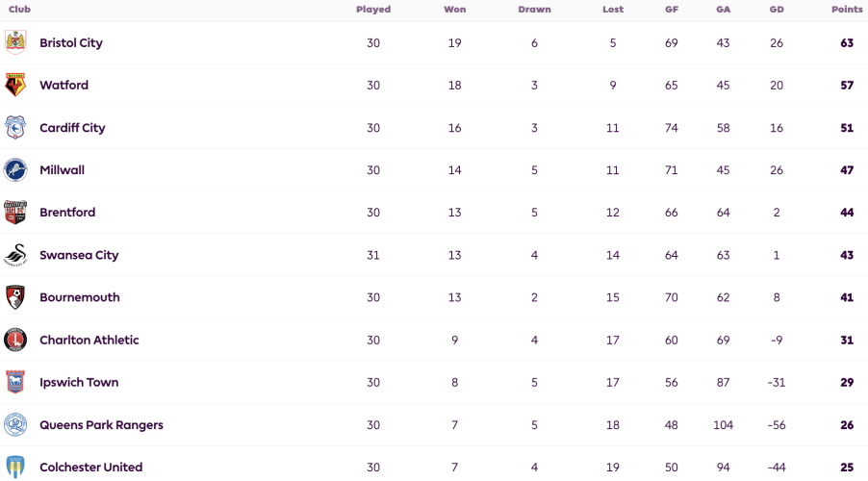868x481 pixels.
Task: Open the Brentford club crest
Action: coord(15,213)
